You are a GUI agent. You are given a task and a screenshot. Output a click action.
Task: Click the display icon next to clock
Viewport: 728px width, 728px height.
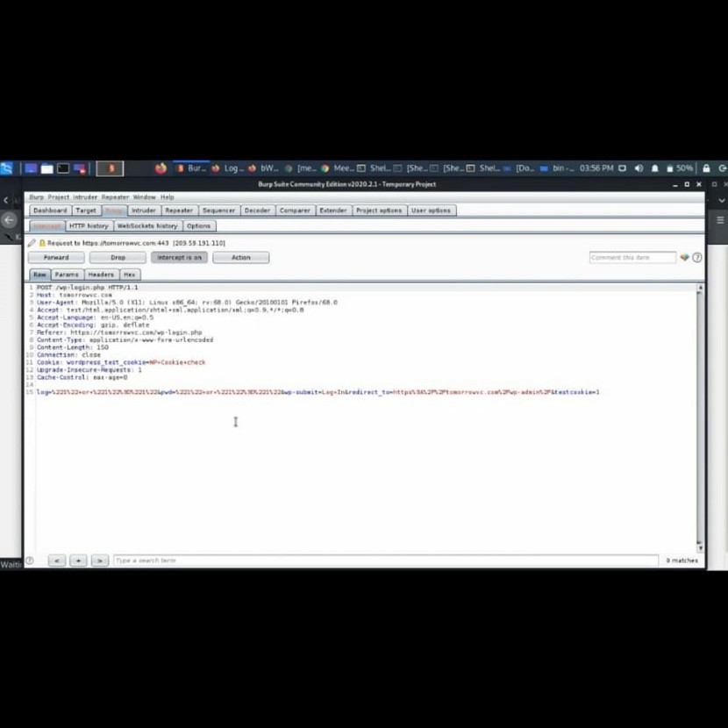click(x=622, y=168)
